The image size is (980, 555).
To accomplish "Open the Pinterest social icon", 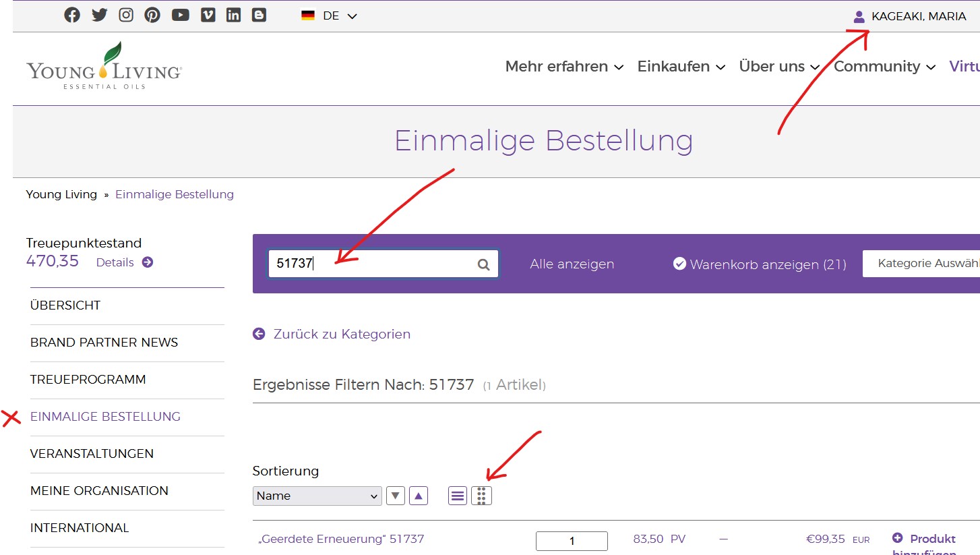I will 152,16.
